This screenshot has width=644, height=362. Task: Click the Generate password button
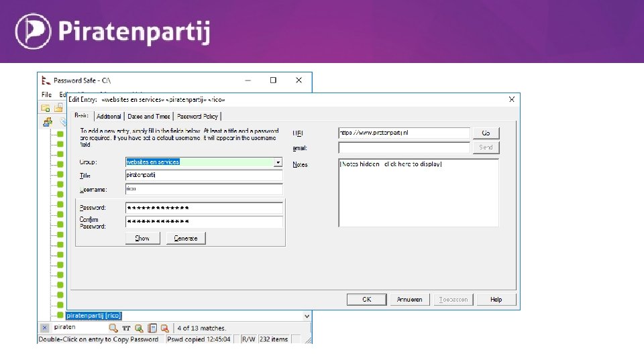[x=186, y=238]
